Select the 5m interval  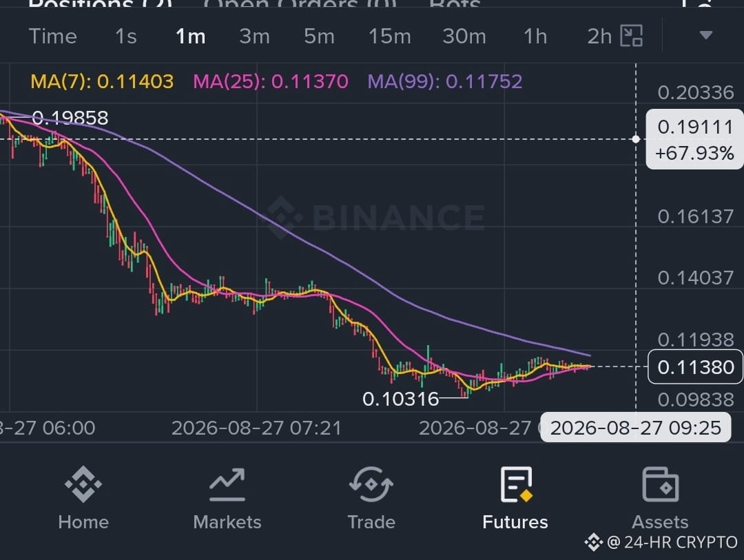pyautogui.click(x=320, y=37)
